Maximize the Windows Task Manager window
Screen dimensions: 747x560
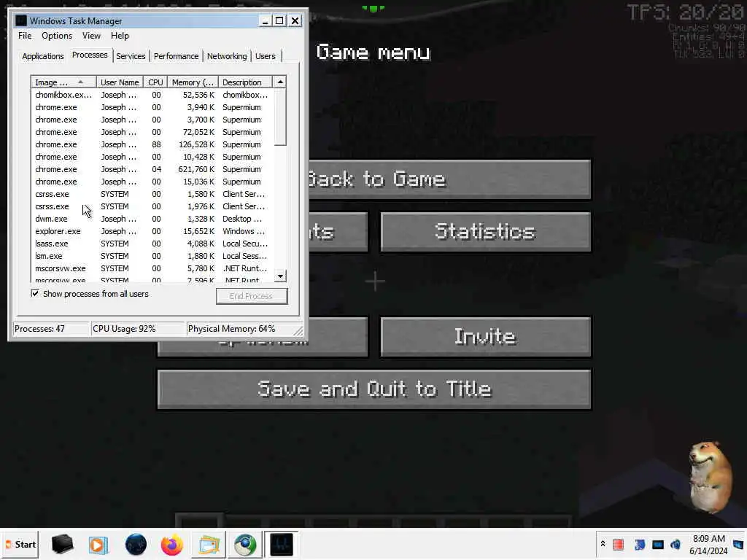tap(279, 21)
